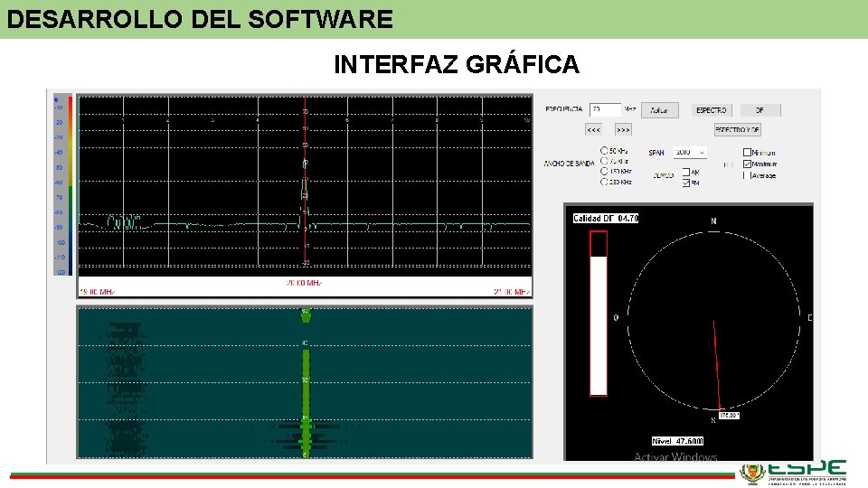Screen dimensions: 868x488
Task: Step frequency down with the <<< button
Action: (593, 130)
